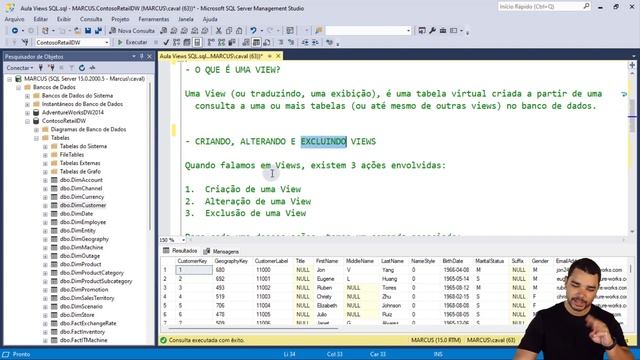Image resolution: width=640 pixels, height=360 pixels.
Task: Open the Ferramentas menu
Action: [153, 19]
